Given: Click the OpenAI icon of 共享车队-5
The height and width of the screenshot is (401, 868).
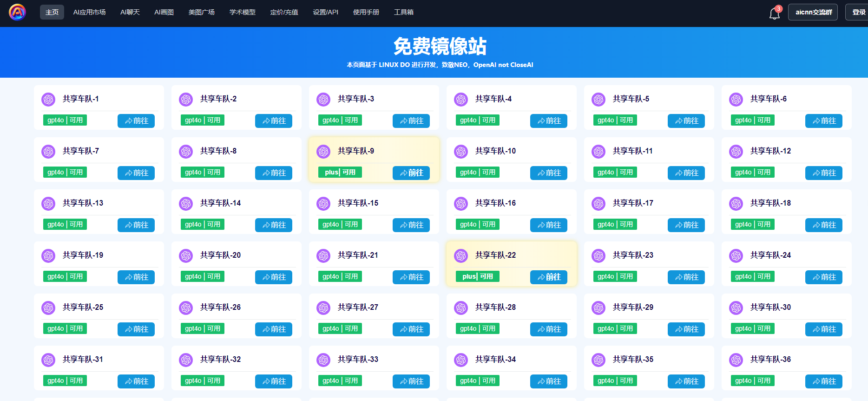Looking at the screenshot, I should click(598, 99).
